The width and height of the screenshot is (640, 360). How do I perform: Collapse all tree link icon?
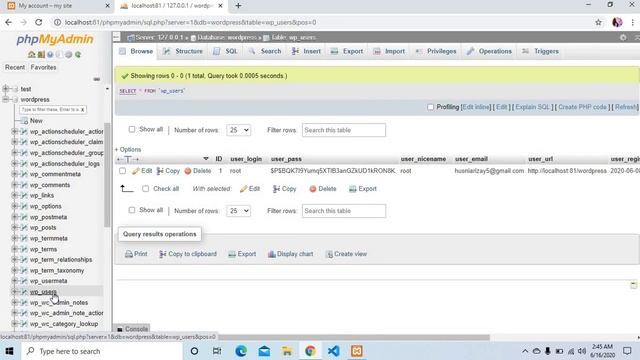pos(97,79)
